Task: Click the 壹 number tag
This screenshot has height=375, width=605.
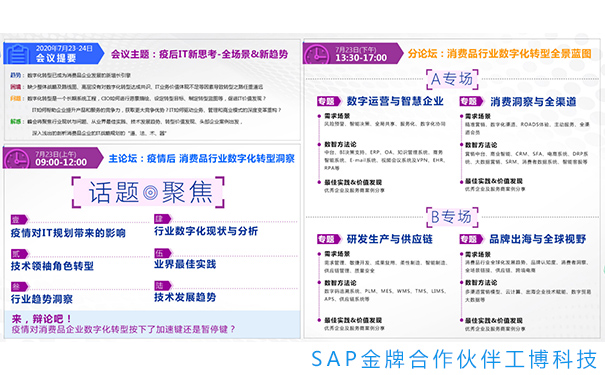Action: click(19, 220)
